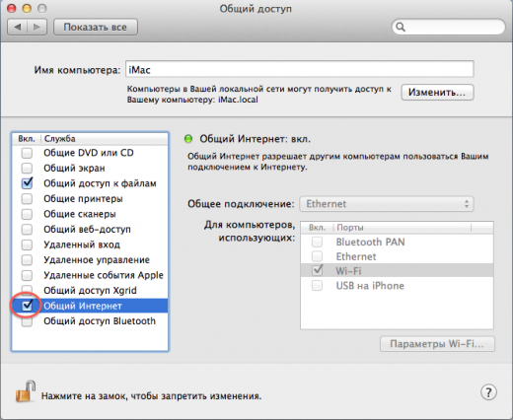The width and height of the screenshot is (513, 420).
Task: Open help with the question mark button
Action: click(488, 392)
